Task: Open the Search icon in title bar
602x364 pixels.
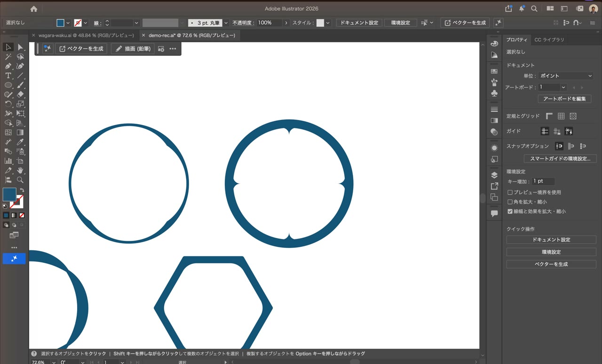Action: click(534, 8)
